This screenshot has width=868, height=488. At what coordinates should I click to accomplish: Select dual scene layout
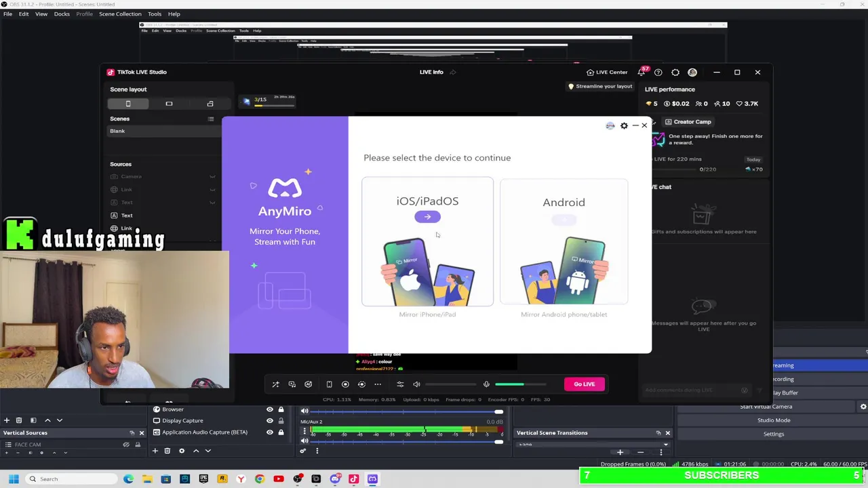click(210, 104)
